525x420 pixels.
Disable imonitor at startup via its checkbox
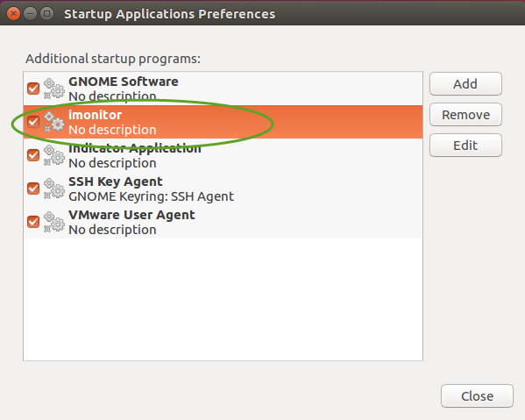pyautogui.click(x=33, y=122)
